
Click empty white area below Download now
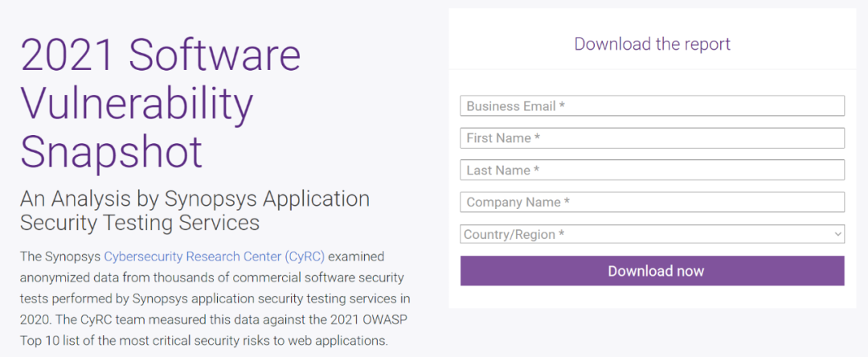tap(652, 297)
